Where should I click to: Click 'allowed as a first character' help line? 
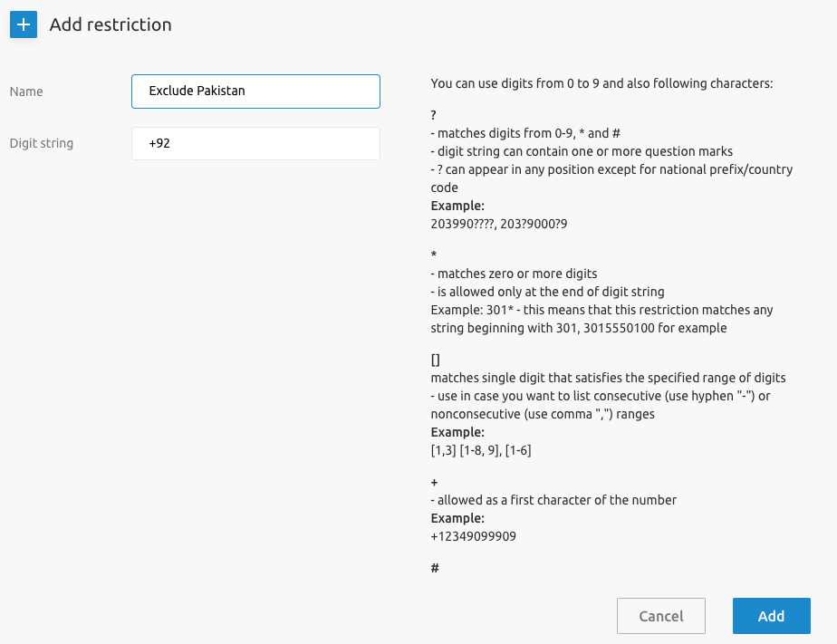(553, 500)
